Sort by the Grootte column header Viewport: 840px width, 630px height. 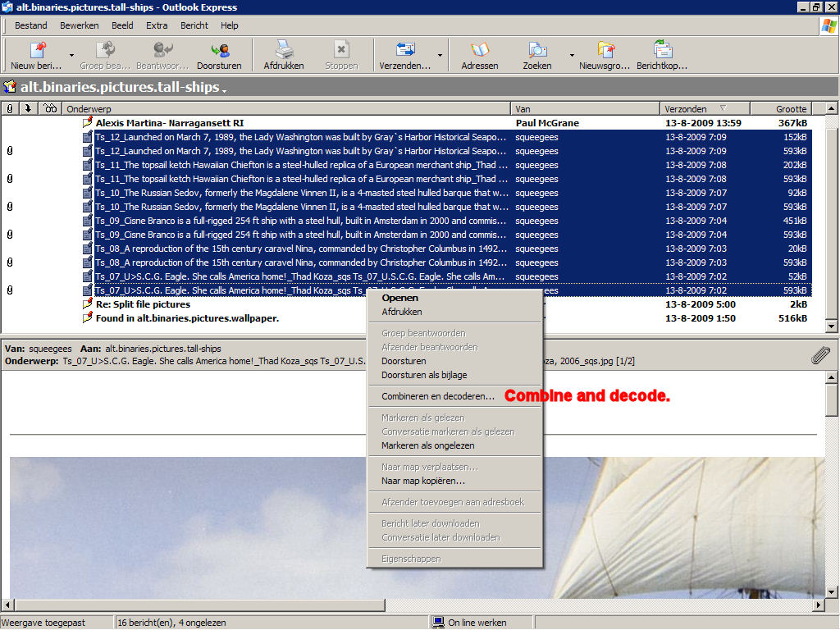pyautogui.click(x=782, y=109)
